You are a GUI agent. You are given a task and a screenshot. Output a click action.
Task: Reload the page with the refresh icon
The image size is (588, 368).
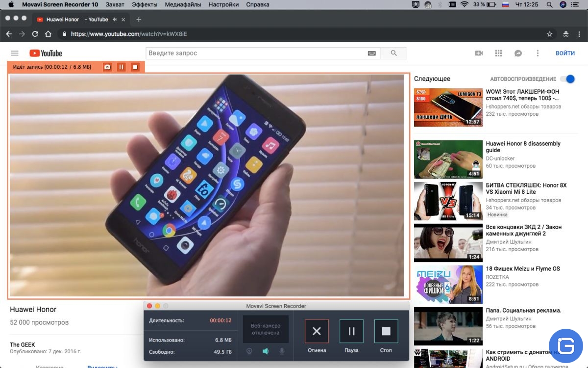(x=35, y=34)
